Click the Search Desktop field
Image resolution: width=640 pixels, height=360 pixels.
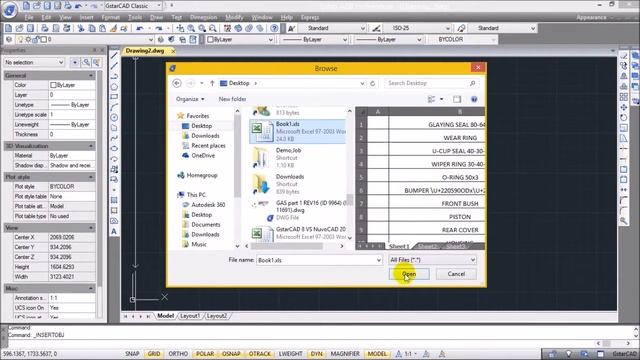tap(431, 83)
